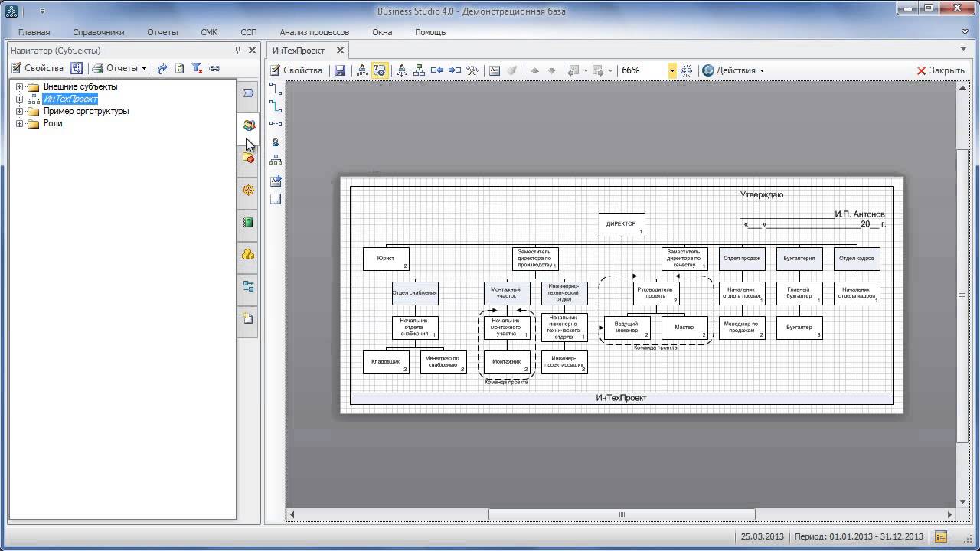Click the text label toolbar icon
Viewport: 980px width, 551px height.
(x=495, y=70)
